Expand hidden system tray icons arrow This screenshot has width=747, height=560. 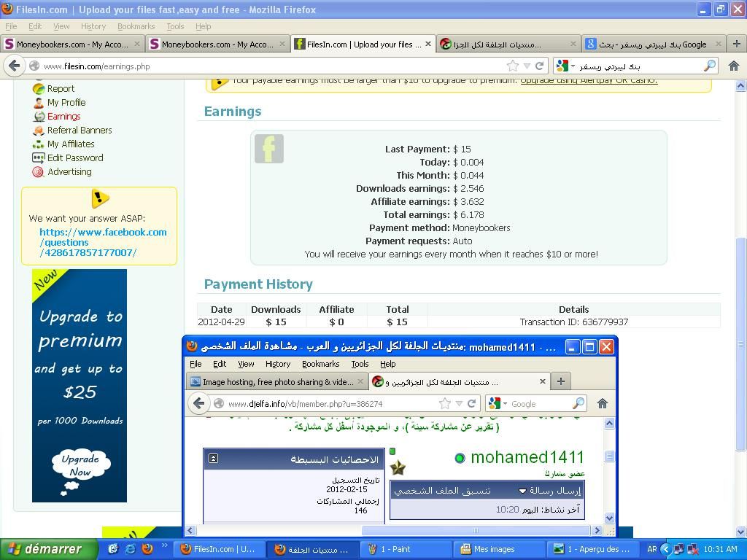[665, 549]
